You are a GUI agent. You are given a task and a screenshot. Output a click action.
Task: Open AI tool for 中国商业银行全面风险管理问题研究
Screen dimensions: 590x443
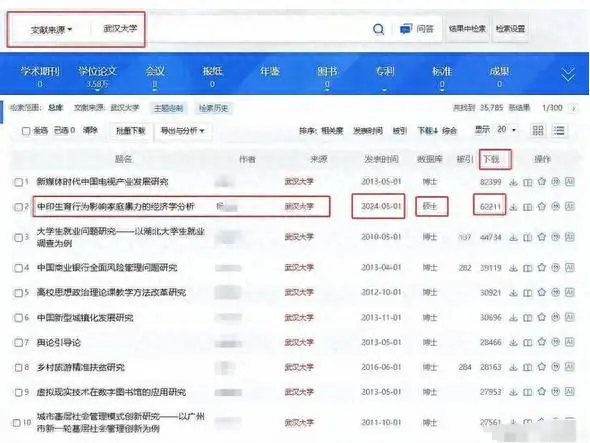point(570,268)
